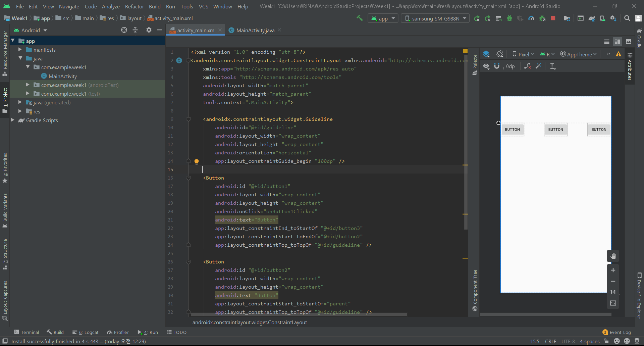This screenshot has width=644, height=346.
Task: Click Collapse All icon in project panel
Action: point(135,30)
